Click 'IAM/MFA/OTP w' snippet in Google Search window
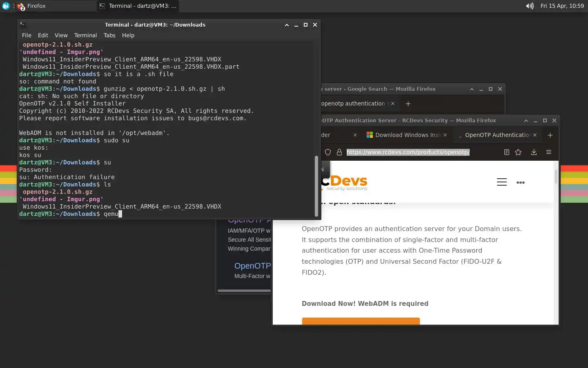This screenshot has height=368, width=588. click(249, 231)
